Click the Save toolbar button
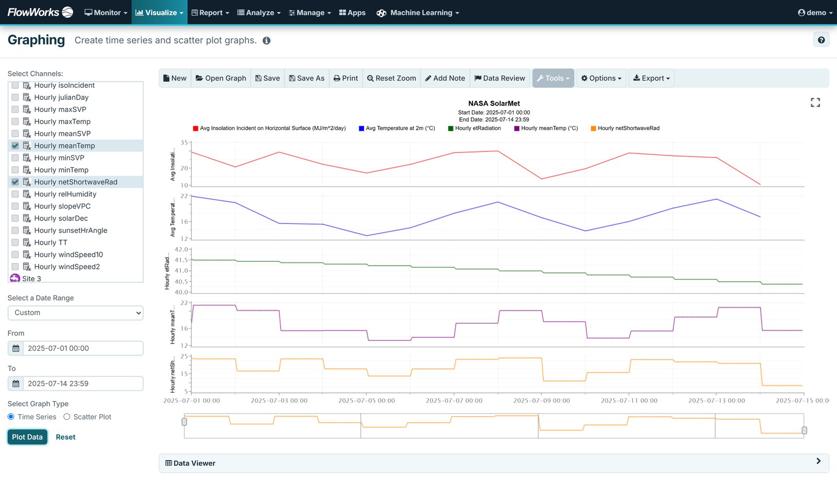 tap(267, 78)
